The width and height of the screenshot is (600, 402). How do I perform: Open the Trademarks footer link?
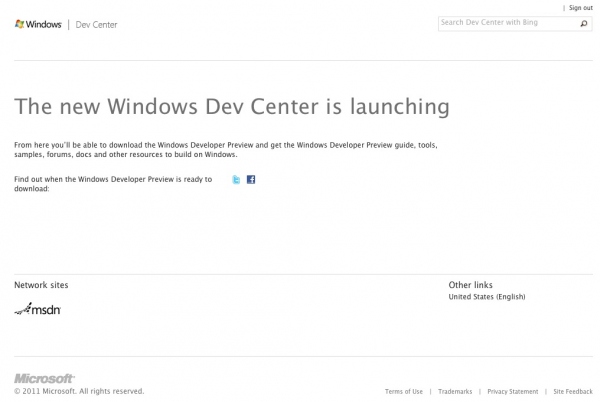tap(455, 391)
